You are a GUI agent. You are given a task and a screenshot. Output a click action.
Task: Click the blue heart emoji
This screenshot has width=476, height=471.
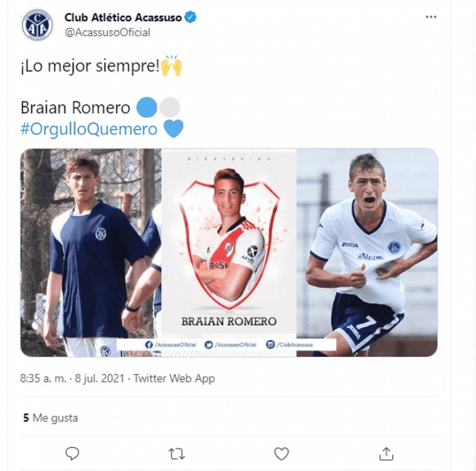tap(173, 128)
